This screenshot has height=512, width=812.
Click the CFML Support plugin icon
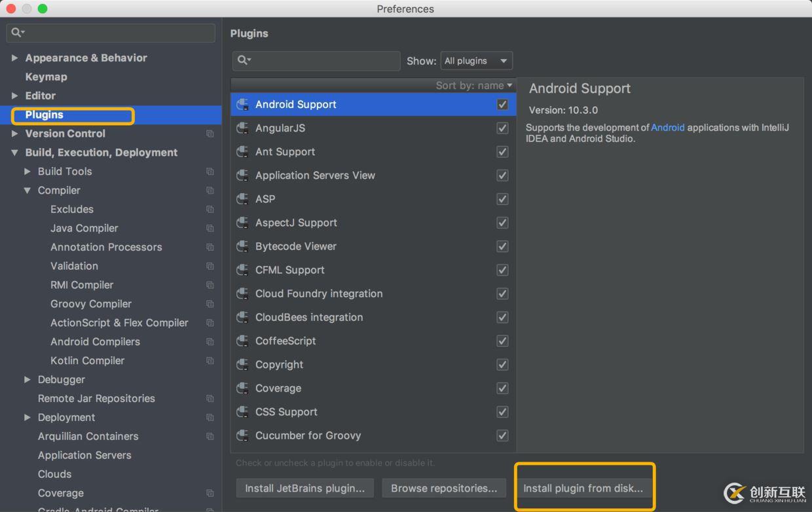coord(243,270)
